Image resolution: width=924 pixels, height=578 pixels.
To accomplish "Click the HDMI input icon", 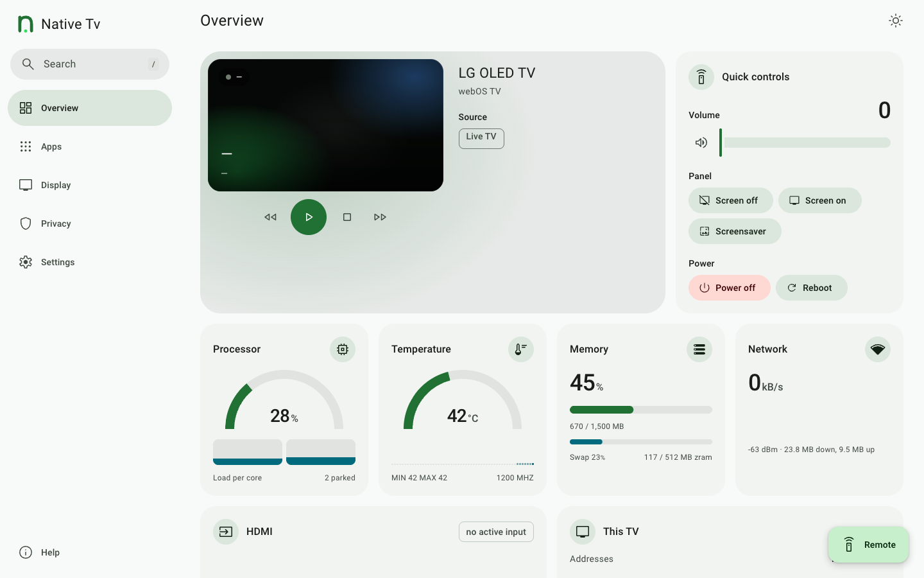I will click(x=226, y=532).
